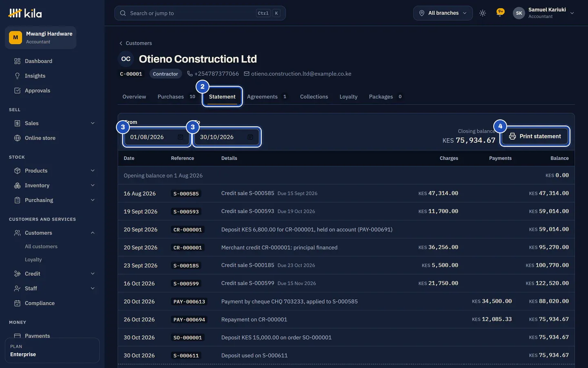Open calendar picker in To date field

(x=250, y=137)
